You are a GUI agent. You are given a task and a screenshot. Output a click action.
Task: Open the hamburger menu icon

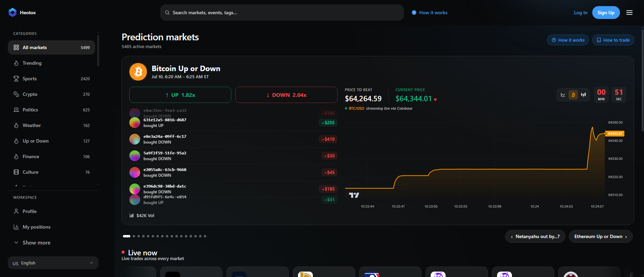629,13
